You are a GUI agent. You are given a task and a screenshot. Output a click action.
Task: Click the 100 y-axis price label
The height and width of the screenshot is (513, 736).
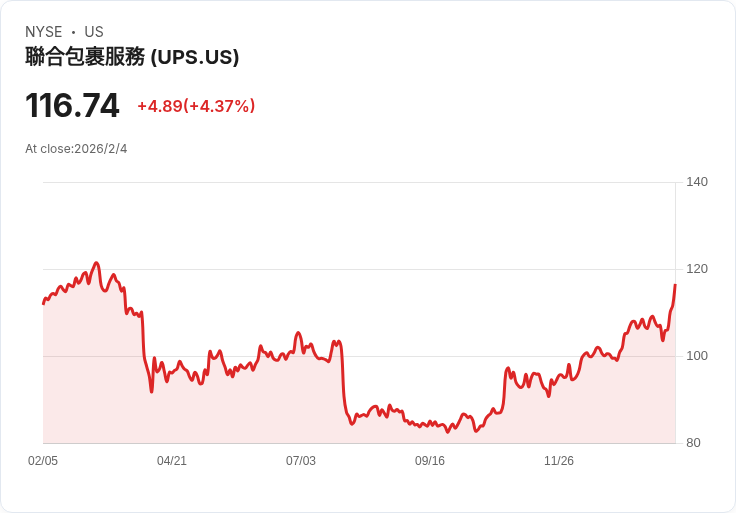click(697, 356)
